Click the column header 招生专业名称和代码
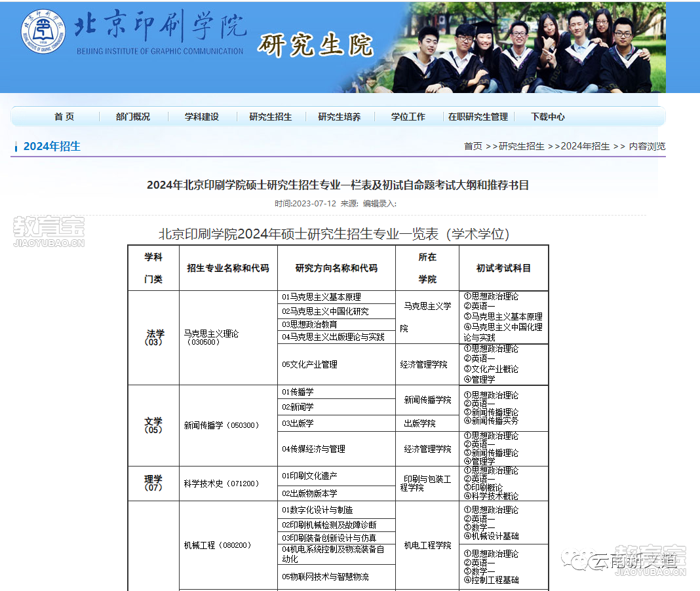Viewport: 700px width, 591px height. pyautogui.click(x=228, y=268)
